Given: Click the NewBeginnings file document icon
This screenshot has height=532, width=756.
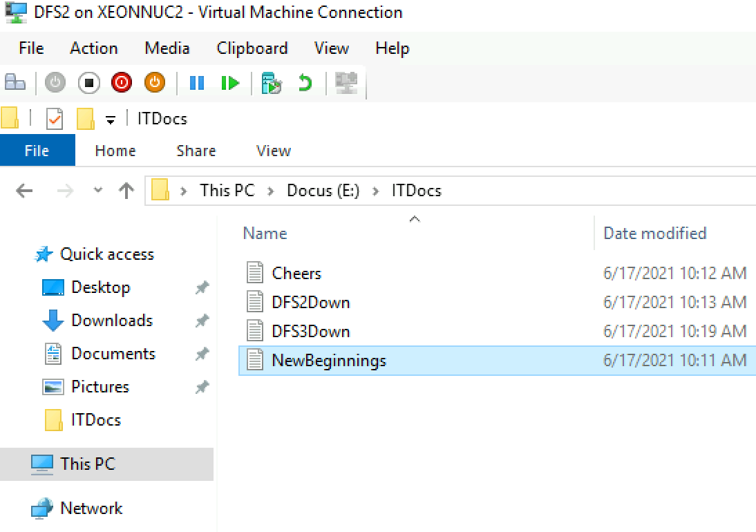Looking at the screenshot, I should (254, 360).
